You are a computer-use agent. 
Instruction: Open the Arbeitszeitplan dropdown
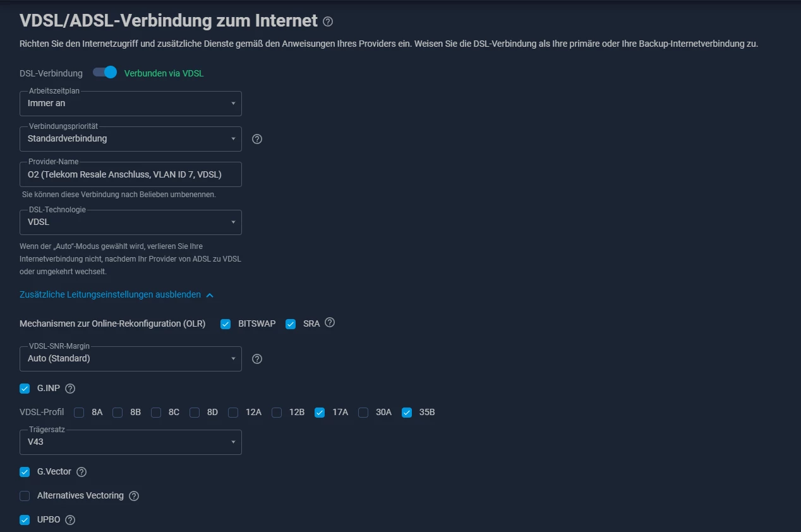[x=130, y=104]
